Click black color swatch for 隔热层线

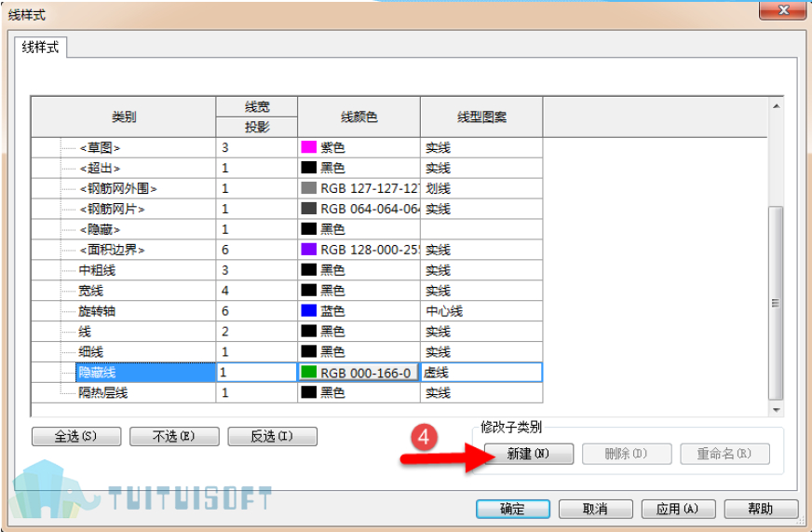click(x=308, y=392)
